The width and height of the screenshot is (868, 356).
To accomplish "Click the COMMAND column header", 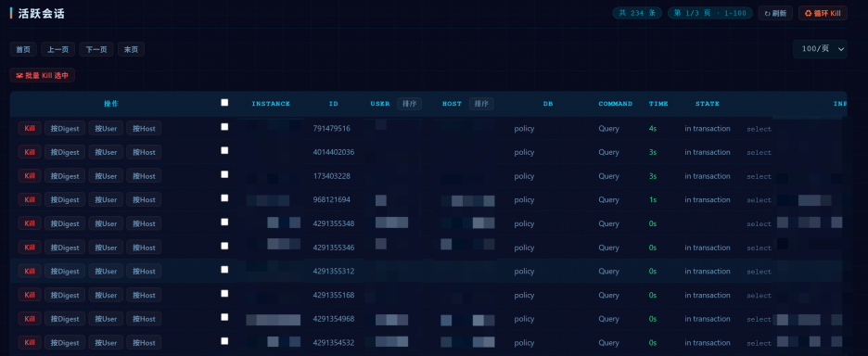I will 616,104.
